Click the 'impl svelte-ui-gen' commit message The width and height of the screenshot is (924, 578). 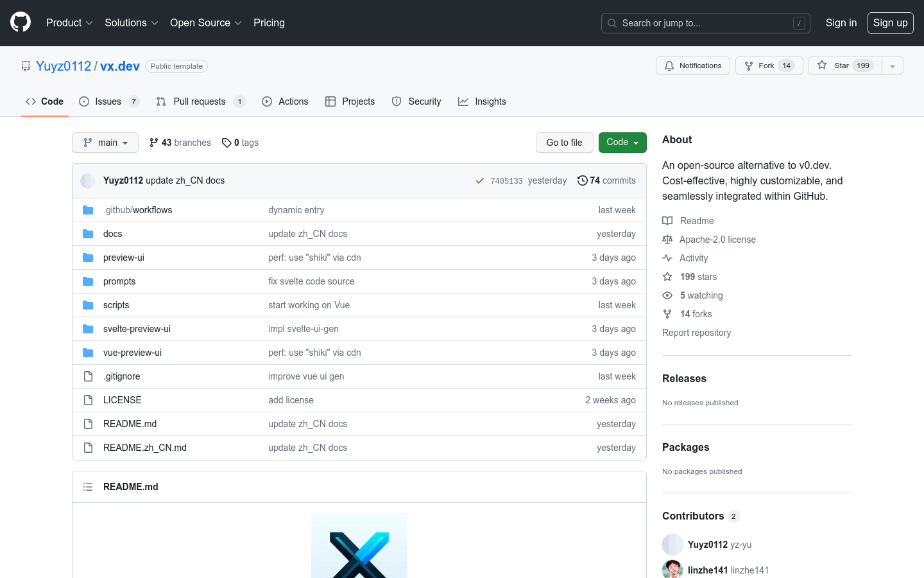click(304, 329)
